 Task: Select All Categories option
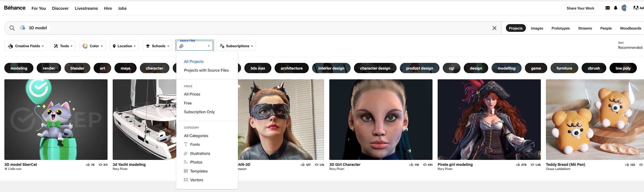click(x=196, y=136)
